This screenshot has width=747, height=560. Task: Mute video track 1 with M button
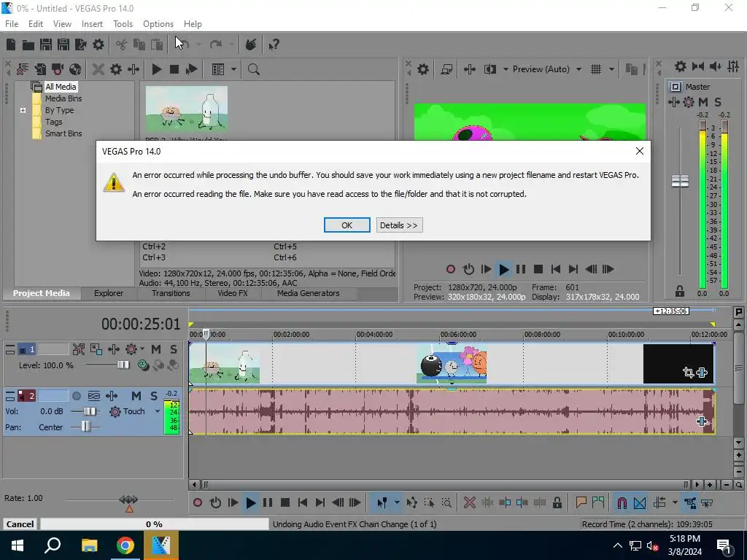[156, 349]
